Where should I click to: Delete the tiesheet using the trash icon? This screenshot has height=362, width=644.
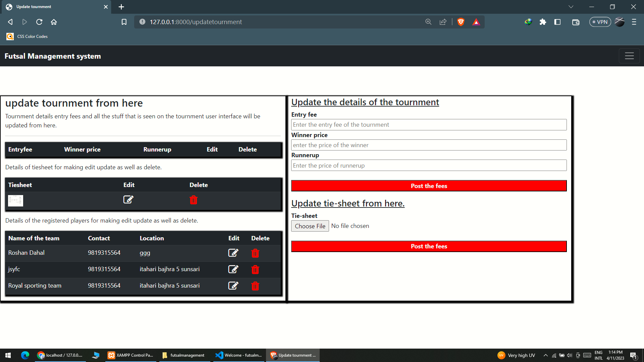click(x=194, y=200)
